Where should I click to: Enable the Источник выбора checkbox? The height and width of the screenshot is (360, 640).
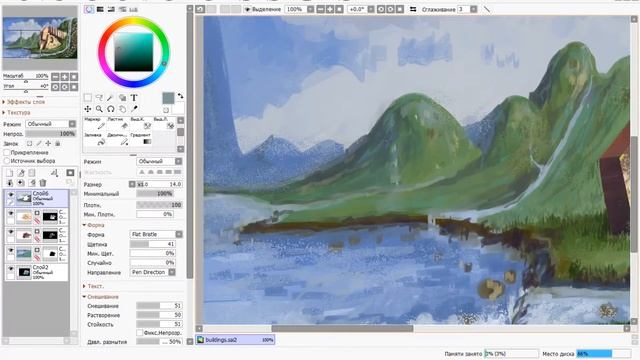(7, 161)
